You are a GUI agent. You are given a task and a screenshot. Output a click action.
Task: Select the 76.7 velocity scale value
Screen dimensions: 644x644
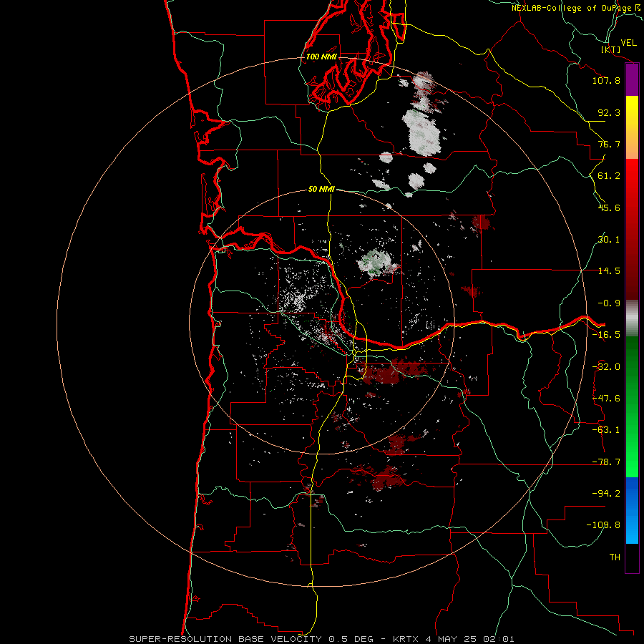(609, 144)
